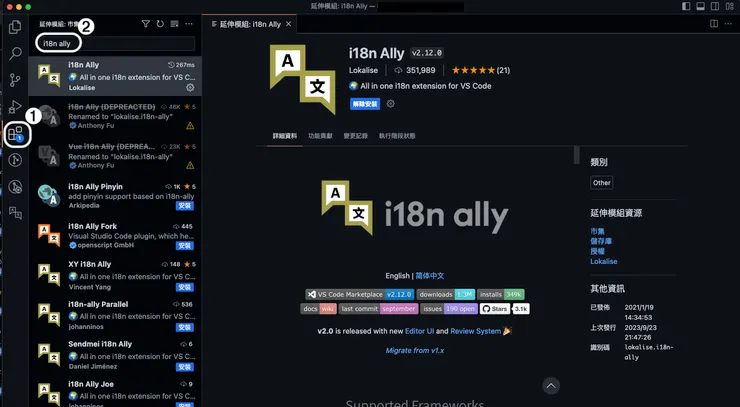Click warning icon on i18n Ally (DEPRECATED)
Viewport: 740px width, 407px height.
point(190,126)
